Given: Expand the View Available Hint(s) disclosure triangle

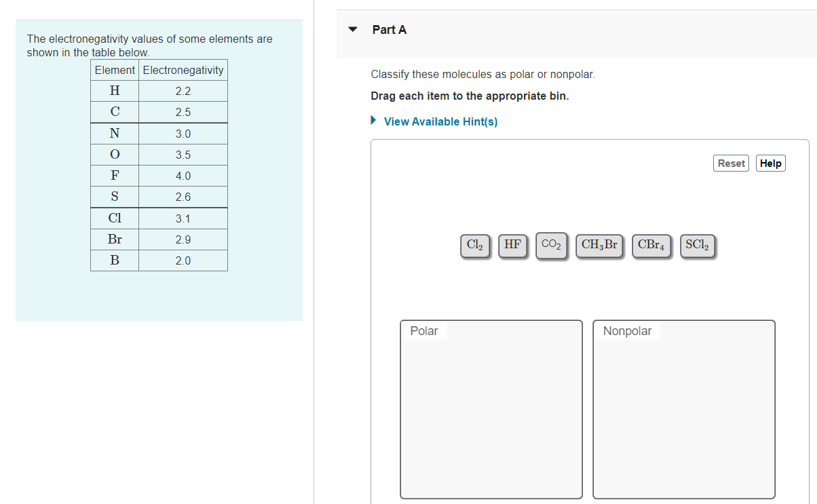Looking at the screenshot, I should click(373, 121).
